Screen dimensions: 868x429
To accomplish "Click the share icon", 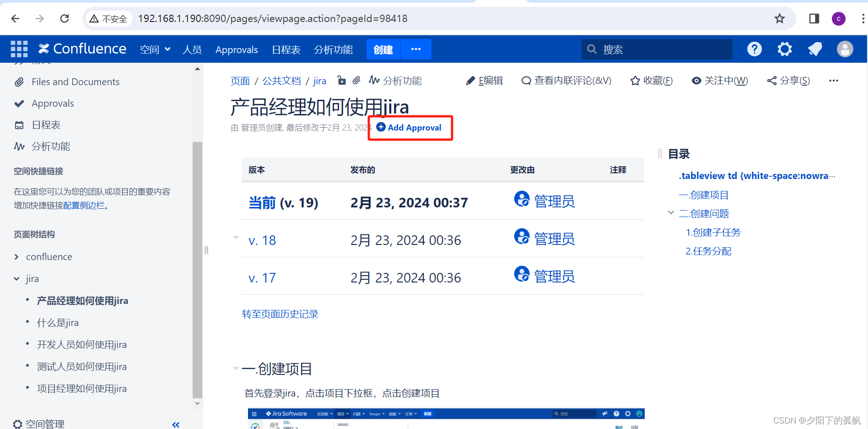I will (772, 81).
